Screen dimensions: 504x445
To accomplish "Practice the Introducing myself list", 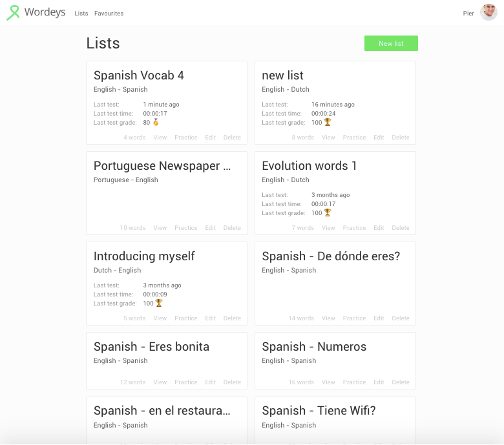I will 186,318.
